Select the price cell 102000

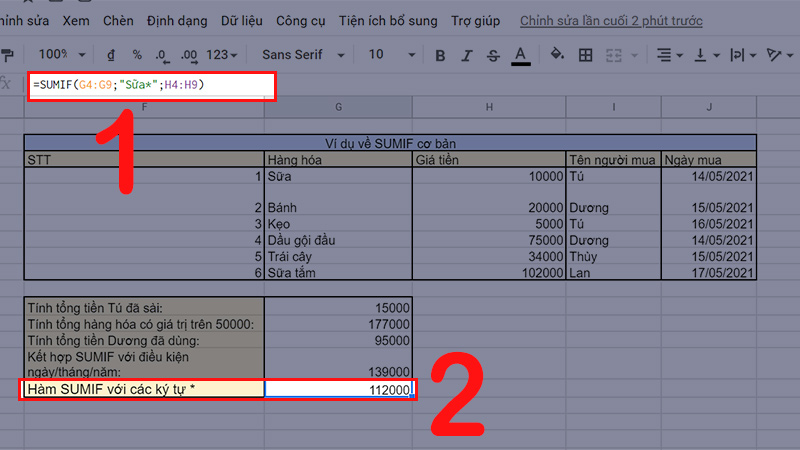489,272
